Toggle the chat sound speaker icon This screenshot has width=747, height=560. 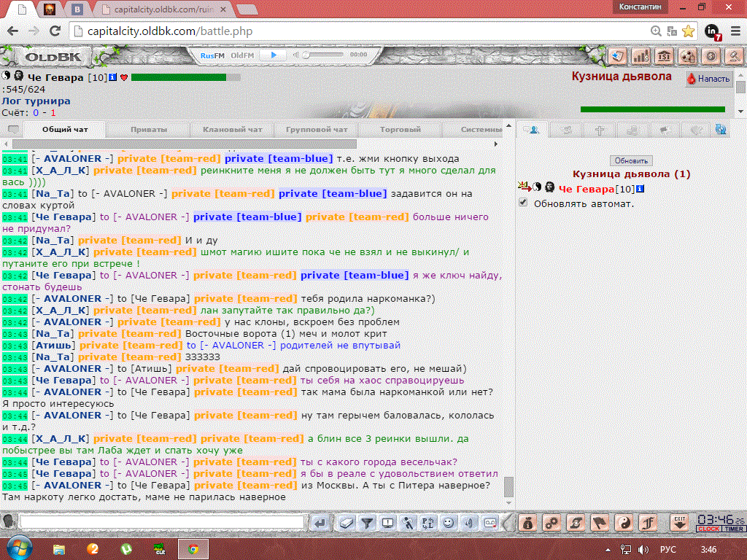click(x=469, y=524)
